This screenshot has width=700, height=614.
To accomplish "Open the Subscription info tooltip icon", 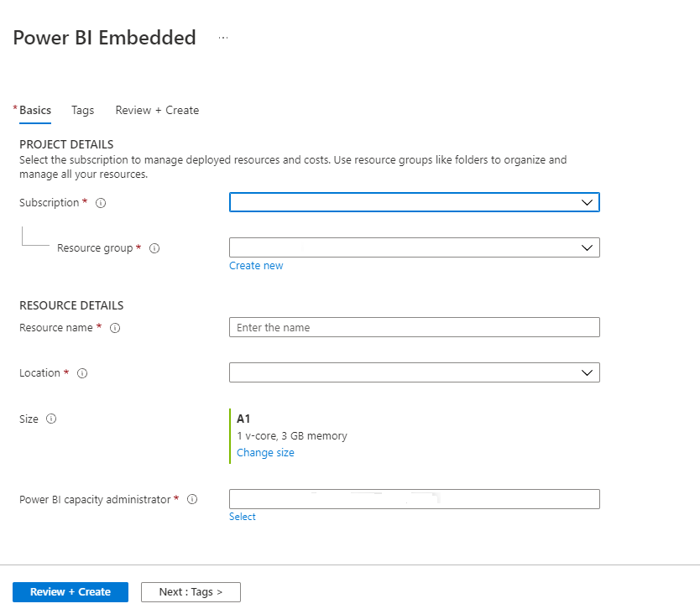I will pyautogui.click(x=100, y=202).
